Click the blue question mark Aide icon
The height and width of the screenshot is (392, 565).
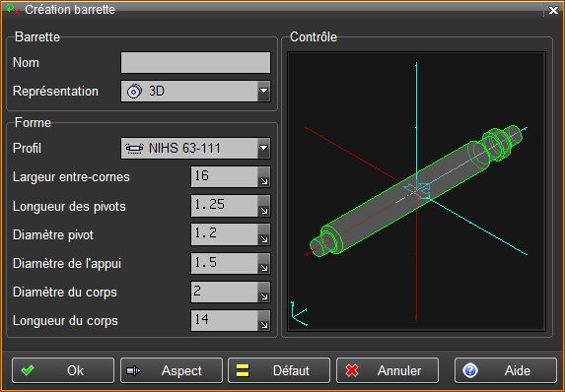pos(470,370)
